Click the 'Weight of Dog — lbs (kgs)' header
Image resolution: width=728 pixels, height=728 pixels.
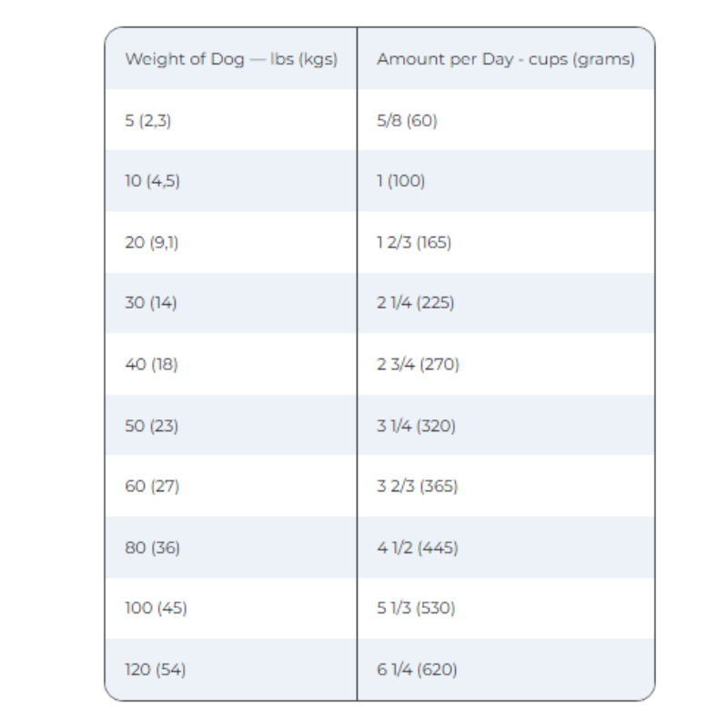pyautogui.click(x=231, y=59)
